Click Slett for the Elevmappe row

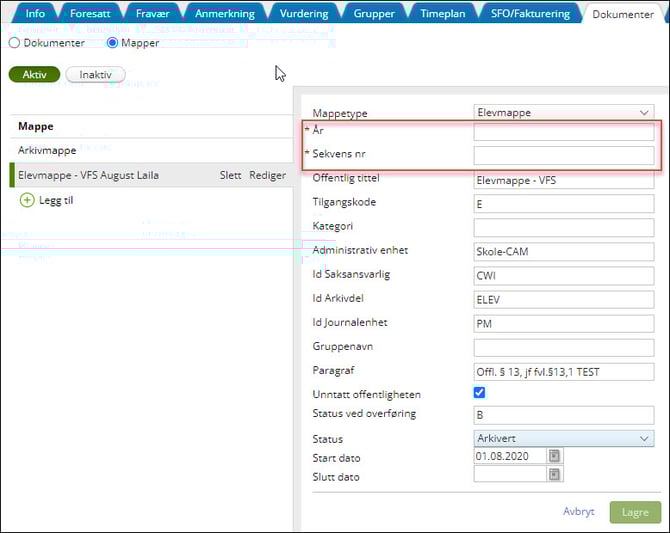point(230,175)
